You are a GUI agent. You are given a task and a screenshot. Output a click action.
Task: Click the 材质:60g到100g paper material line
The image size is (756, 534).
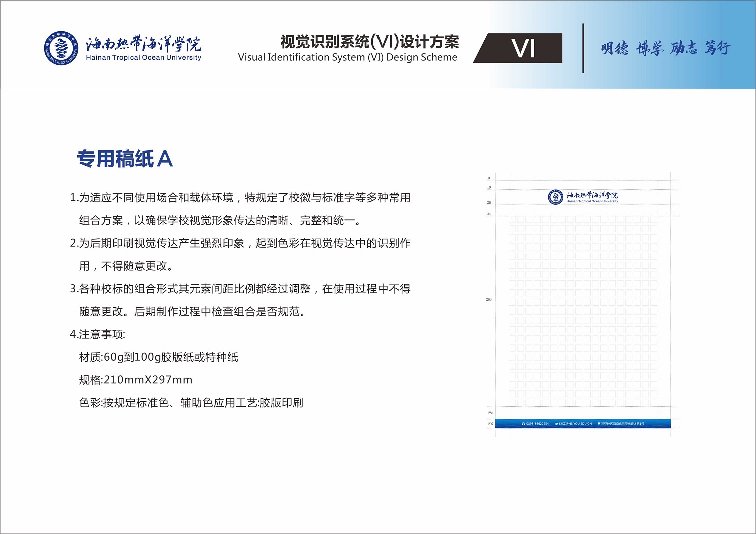[x=158, y=357]
